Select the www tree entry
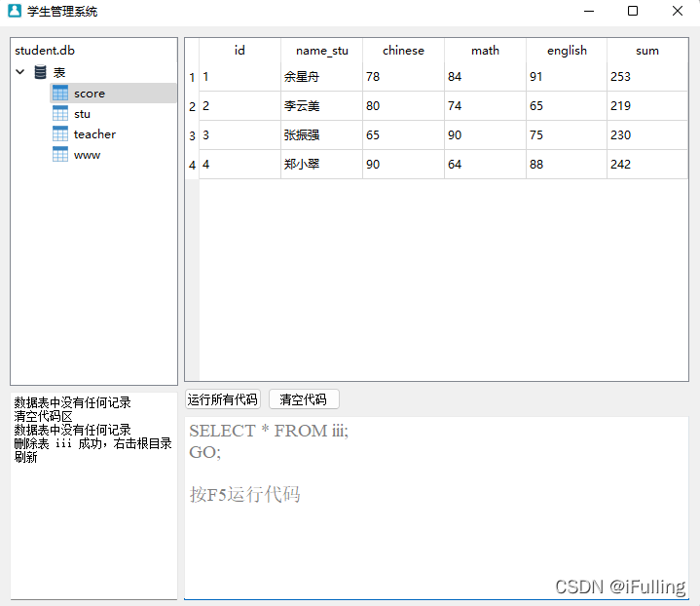This screenshot has width=700, height=606. click(x=87, y=155)
